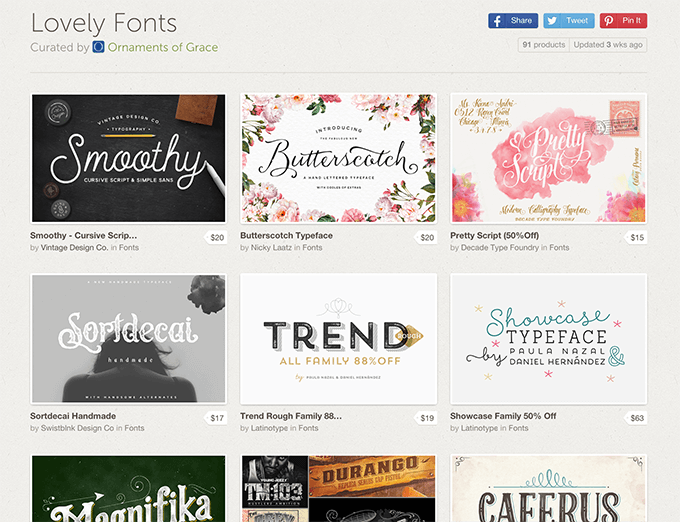Open Fonts category link under Butterscotch Typeface
The height and width of the screenshot is (522, 680).
pos(312,248)
